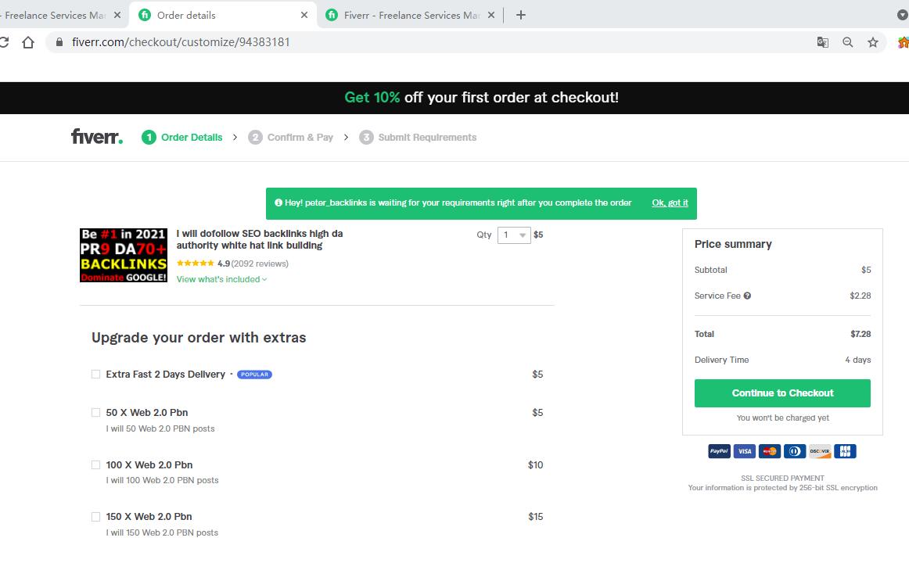The image size is (909, 588).
Task: Click the Service Fee help icon
Action: [747, 296]
